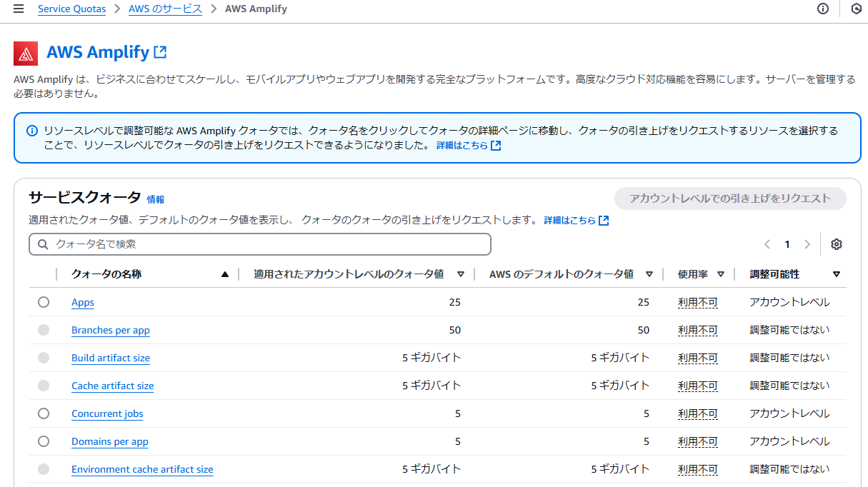Click applied value 50 for Branches per app
Screen dimensions: 868x487
(454, 330)
